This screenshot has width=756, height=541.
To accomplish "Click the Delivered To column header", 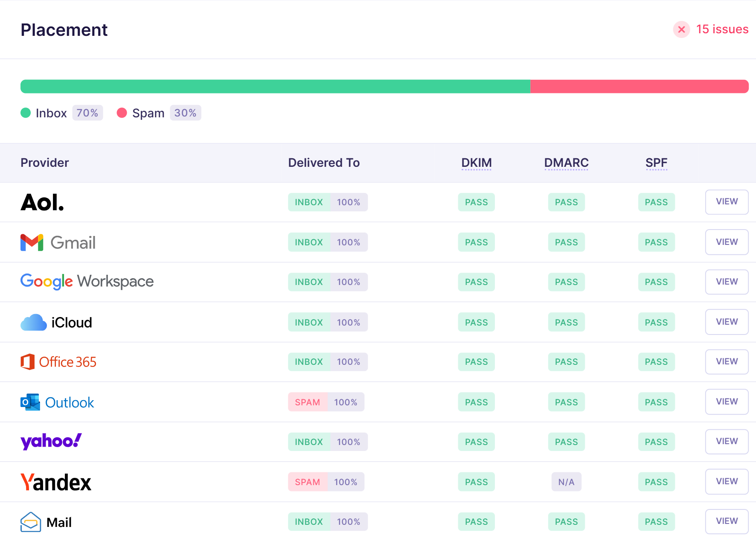I will pyautogui.click(x=324, y=163).
